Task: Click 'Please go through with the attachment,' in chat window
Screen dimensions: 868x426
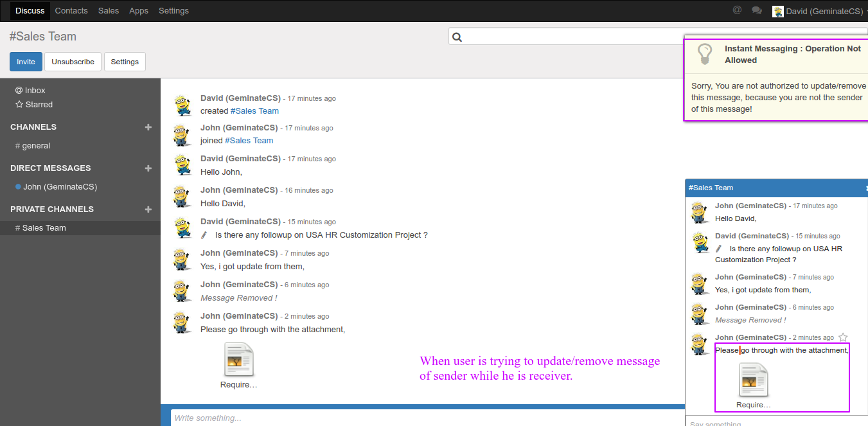Action: click(x=782, y=350)
